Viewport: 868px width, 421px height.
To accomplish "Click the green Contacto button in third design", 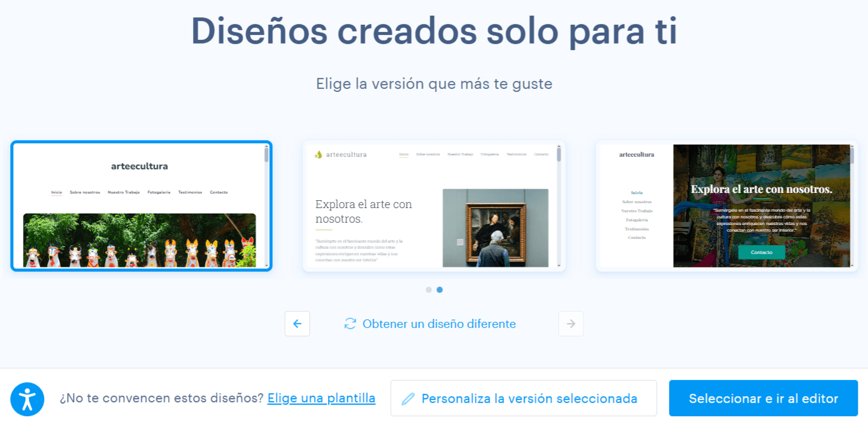I will click(761, 252).
